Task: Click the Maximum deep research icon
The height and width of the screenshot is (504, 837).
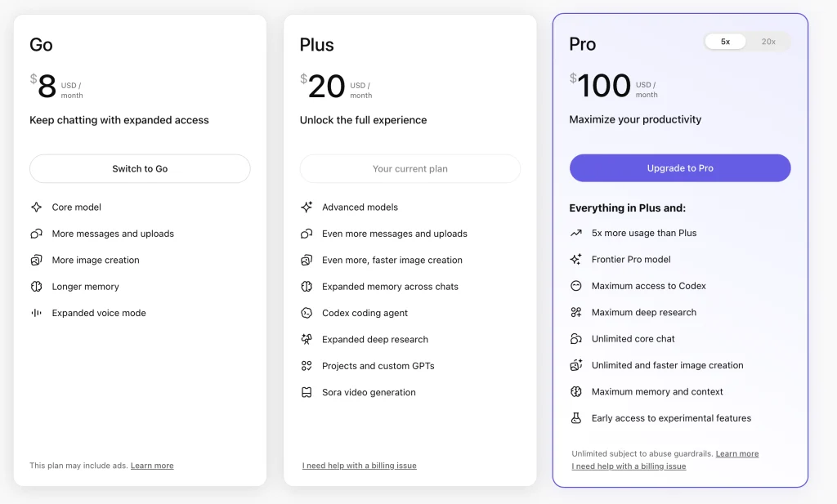Action: (x=576, y=312)
